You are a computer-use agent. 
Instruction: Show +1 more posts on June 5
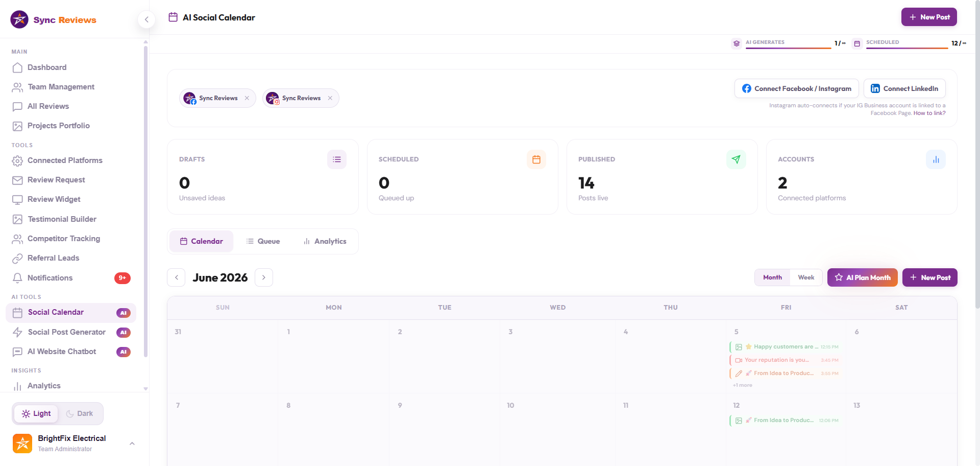743,385
